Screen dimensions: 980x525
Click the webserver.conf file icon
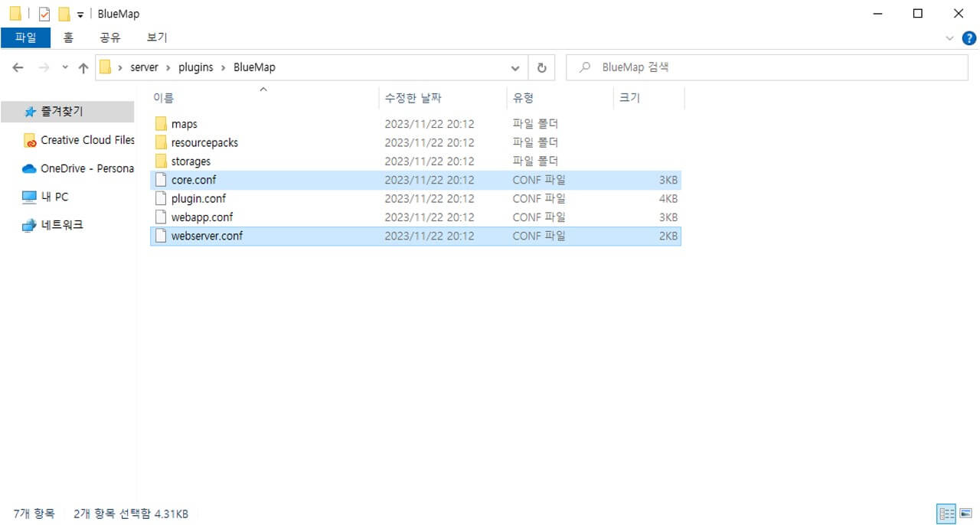(161, 236)
